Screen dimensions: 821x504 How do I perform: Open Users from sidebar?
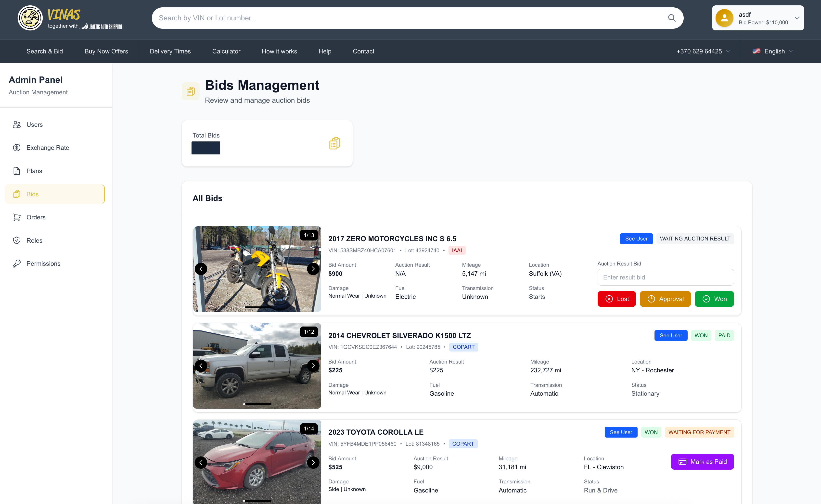(x=34, y=125)
